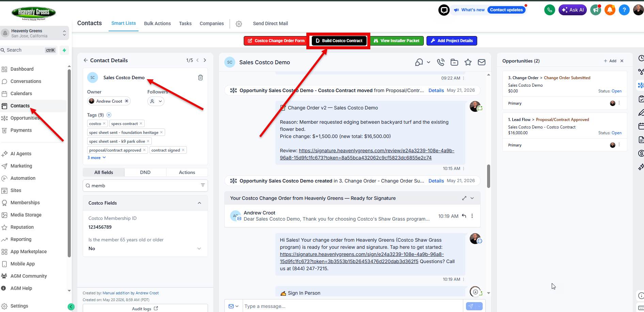This screenshot has width=644, height=312.
Task: Reply to Andrew Croot email
Action: point(464,216)
